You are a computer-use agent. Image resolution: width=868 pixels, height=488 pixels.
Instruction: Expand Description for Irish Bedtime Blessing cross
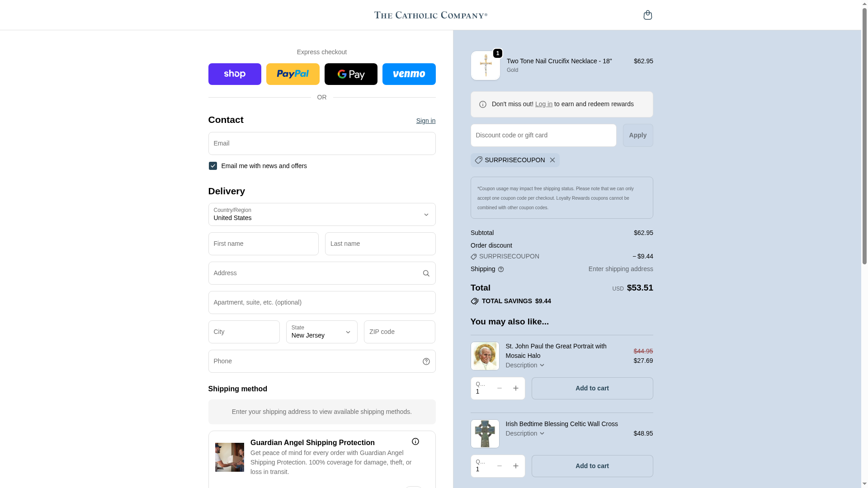pyautogui.click(x=525, y=433)
